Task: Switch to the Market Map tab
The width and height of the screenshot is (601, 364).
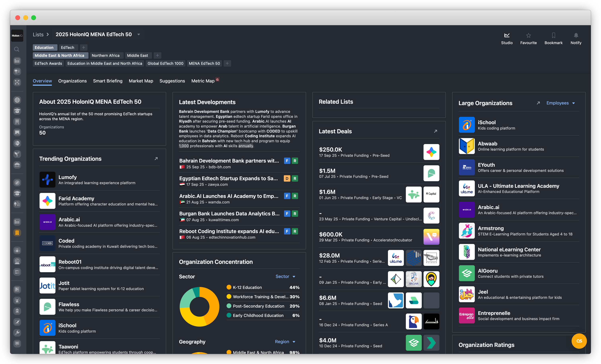Action: (141, 81)
